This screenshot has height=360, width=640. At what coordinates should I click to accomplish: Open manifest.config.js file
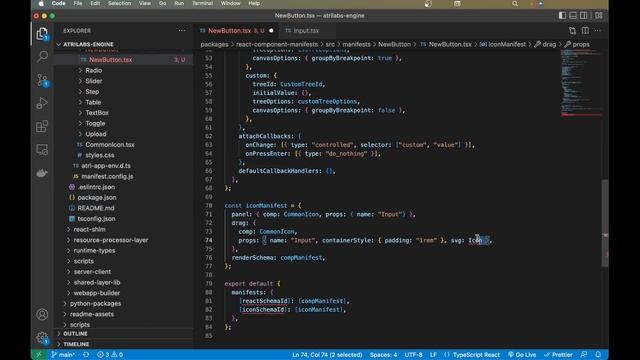[x=107, y=176]
